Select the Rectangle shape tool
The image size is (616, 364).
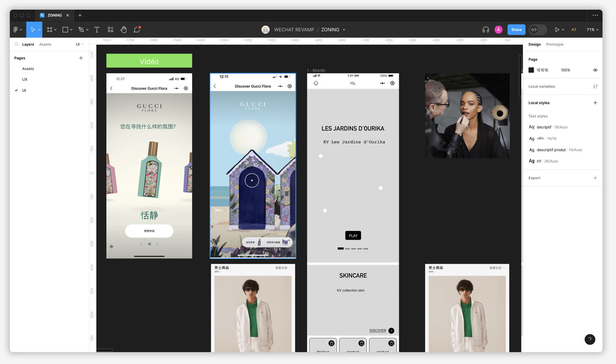(65, 30)
